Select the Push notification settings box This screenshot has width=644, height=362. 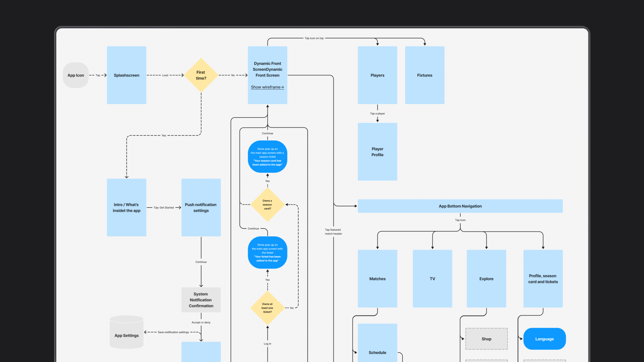[x=201, y=207]
